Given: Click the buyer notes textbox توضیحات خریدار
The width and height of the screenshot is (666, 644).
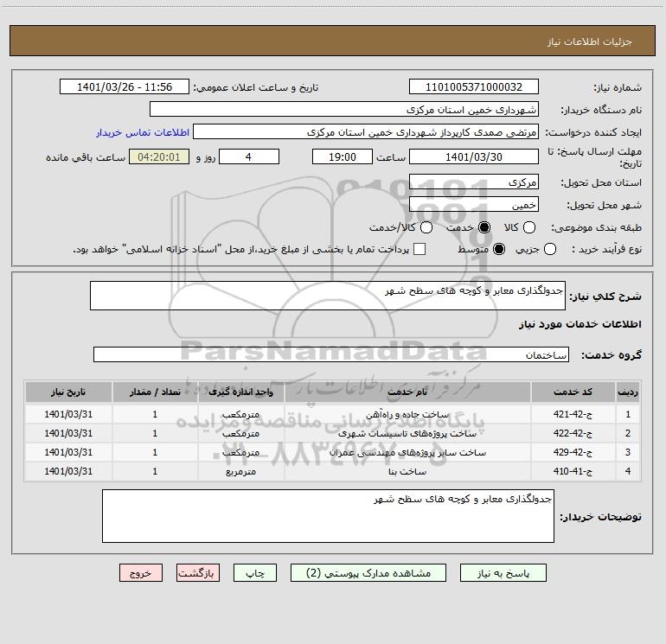Looking at the screenshot, I should click(328, 516).
